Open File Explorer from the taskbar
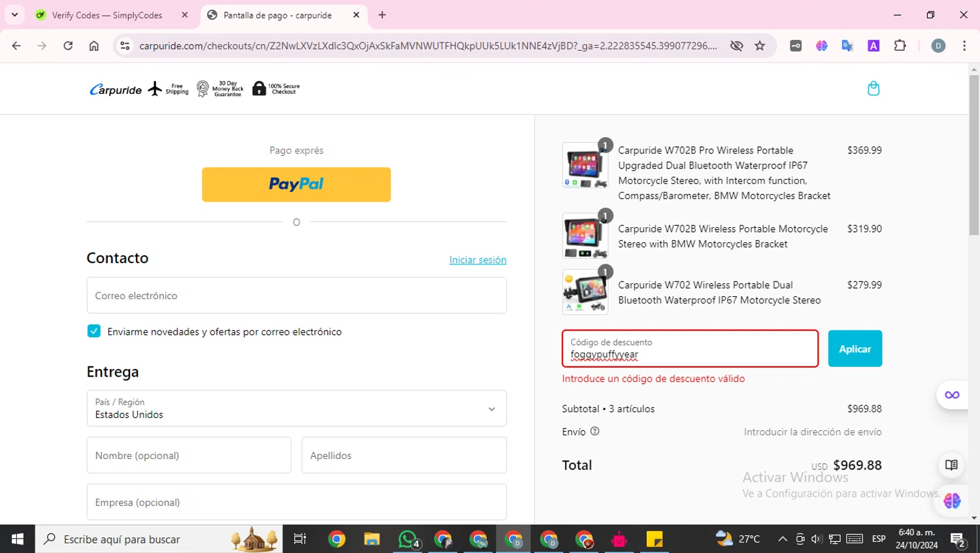Image resolution: width=980 pixels, height=553 pixels. pos(372,539)
